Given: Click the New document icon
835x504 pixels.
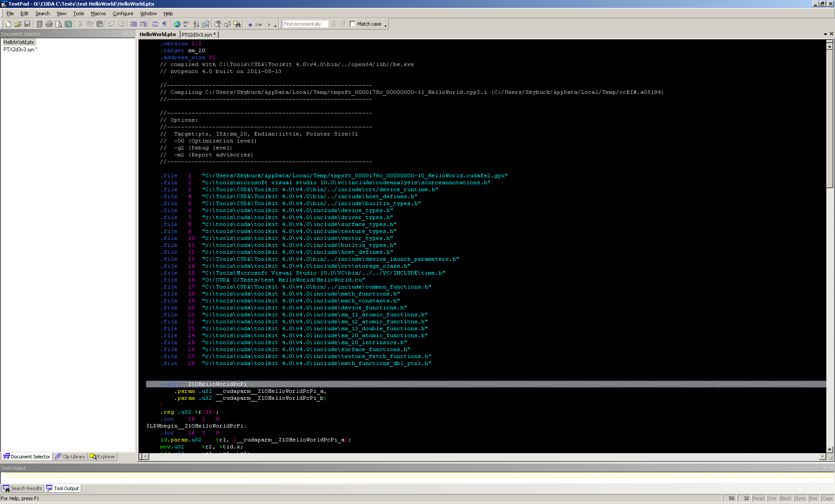Looking at the screenshot, I should click(x=8, y=24).
